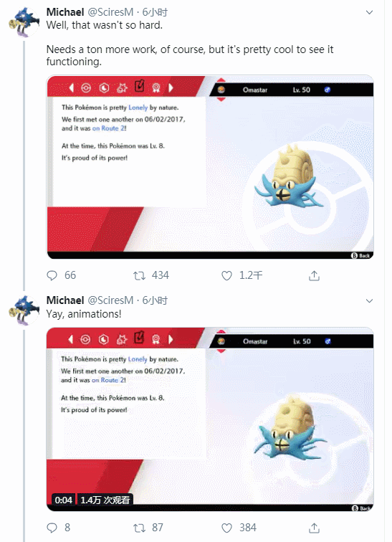Open Michael's avatar on the first tweet
The width and height of the screenshot is (392, 542).
click(24, 22)
